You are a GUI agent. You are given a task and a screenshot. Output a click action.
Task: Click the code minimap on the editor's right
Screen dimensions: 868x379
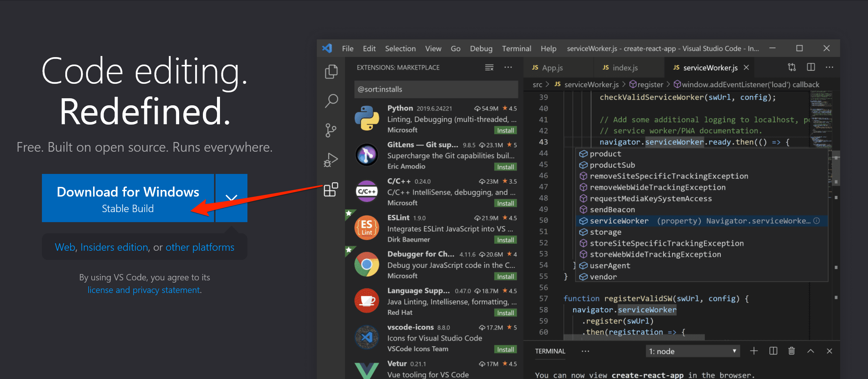tap(821, 119)
